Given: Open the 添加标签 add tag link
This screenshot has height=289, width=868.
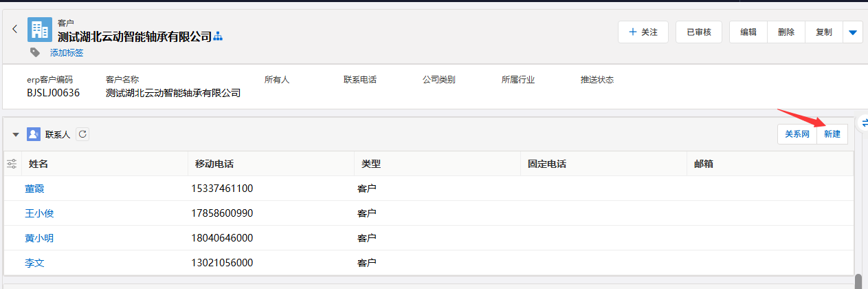Looking at the screenshot, I should coord(67,52).
